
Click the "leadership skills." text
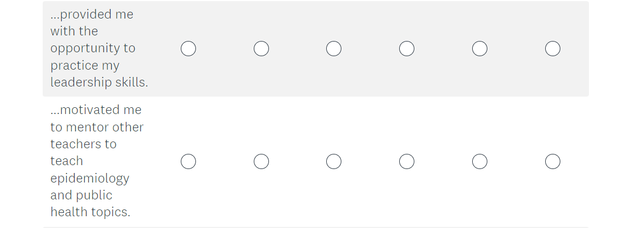tap(99, 82)
